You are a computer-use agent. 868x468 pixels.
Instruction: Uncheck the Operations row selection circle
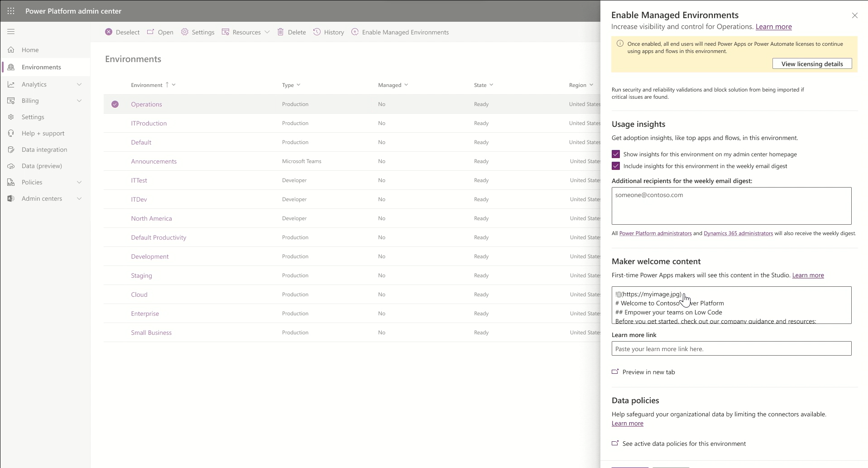click(x=115, y=104)
